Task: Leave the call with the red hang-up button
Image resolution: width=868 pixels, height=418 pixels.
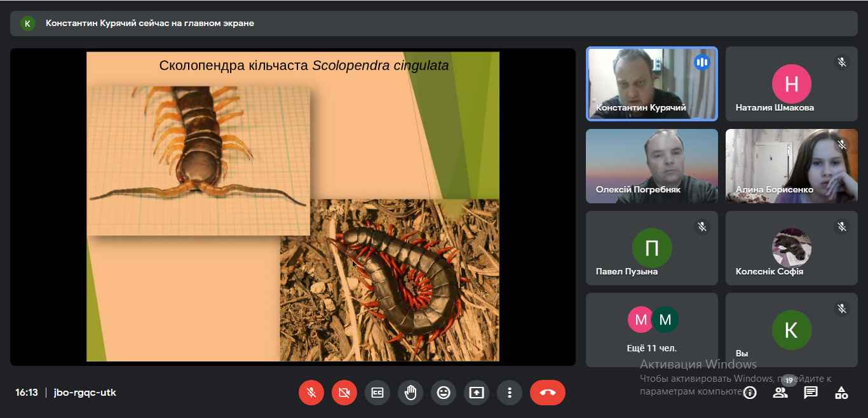Action: pyautogui.click(x=547, y=393)
